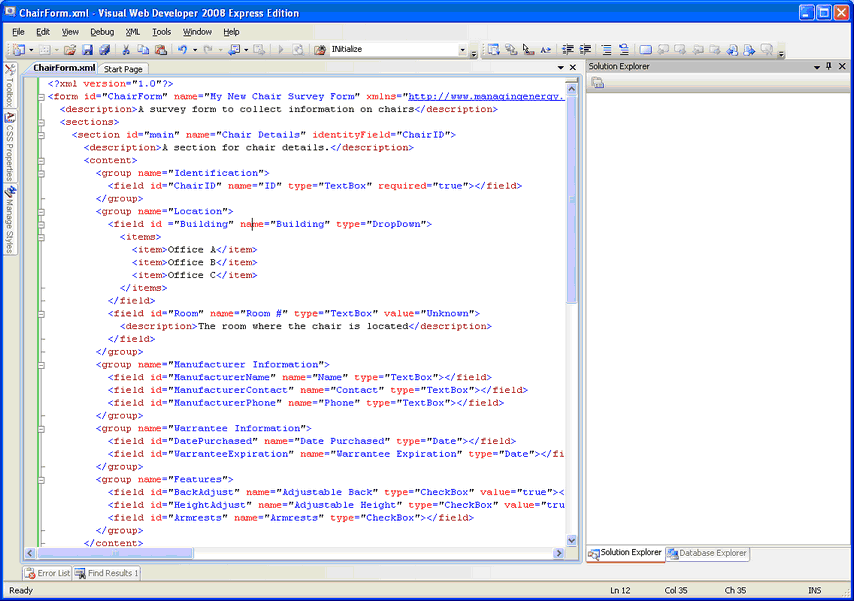
Task: Select the Solution Explorer bottom tab
Action: (625, 553)
